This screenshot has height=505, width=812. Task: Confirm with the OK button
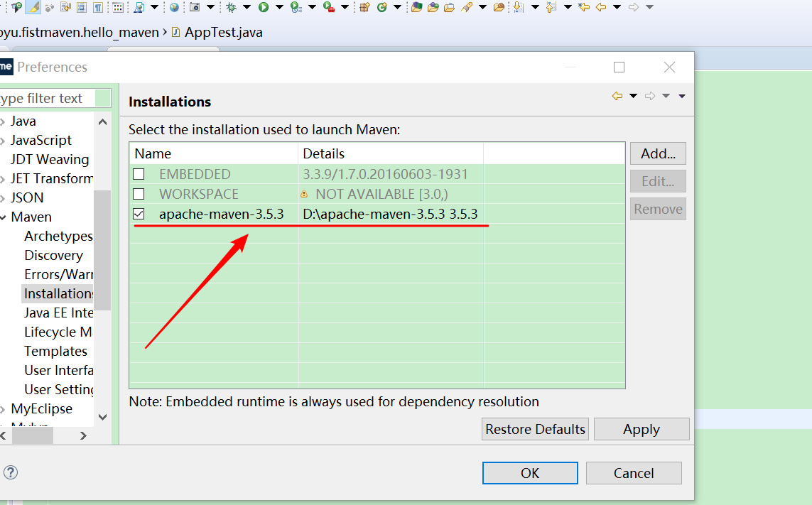click(530, 473)
